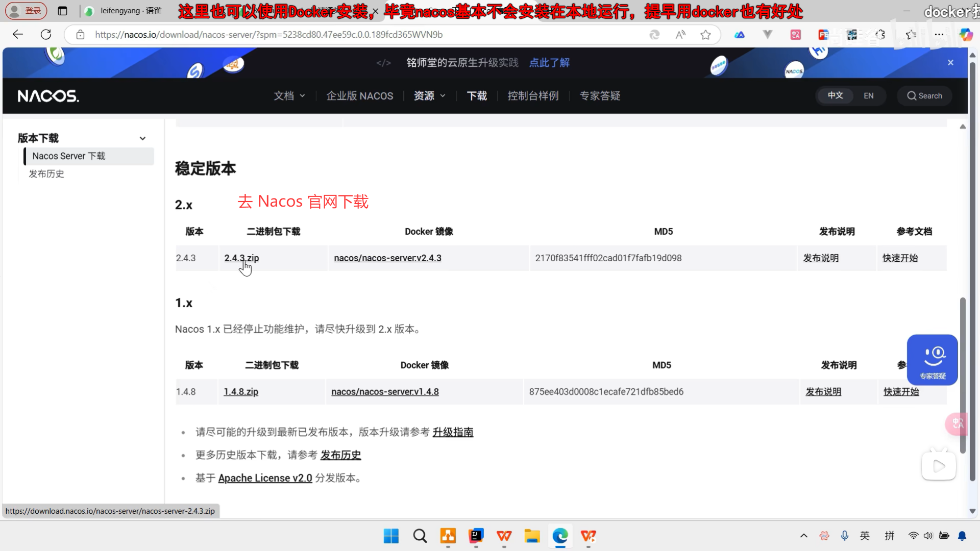Open the Nacos site search
Viewport: 980px width, 551px height.
[924, 95]
